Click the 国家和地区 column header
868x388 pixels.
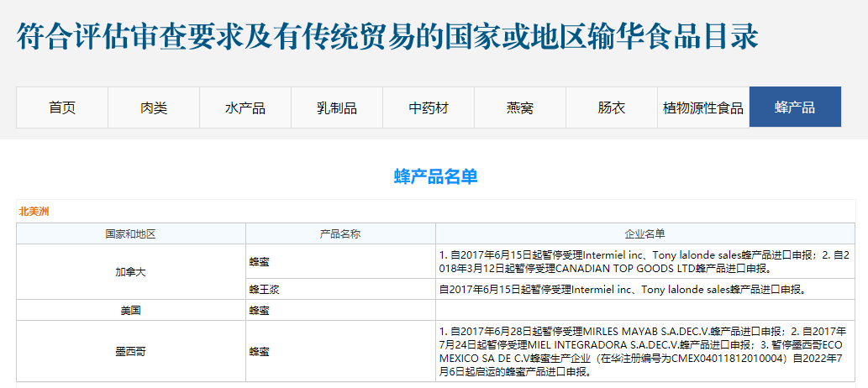pos(130,233)
